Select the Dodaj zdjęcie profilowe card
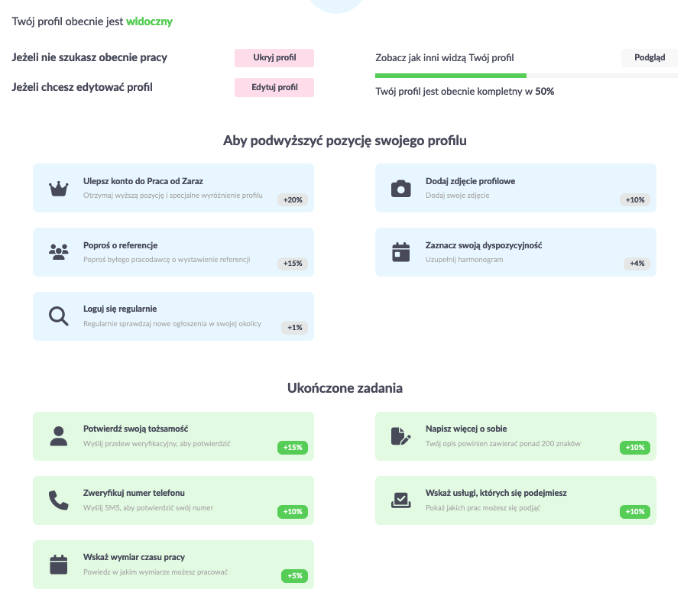The width and height of the screenshot is (700, 612). click(516, 188)
